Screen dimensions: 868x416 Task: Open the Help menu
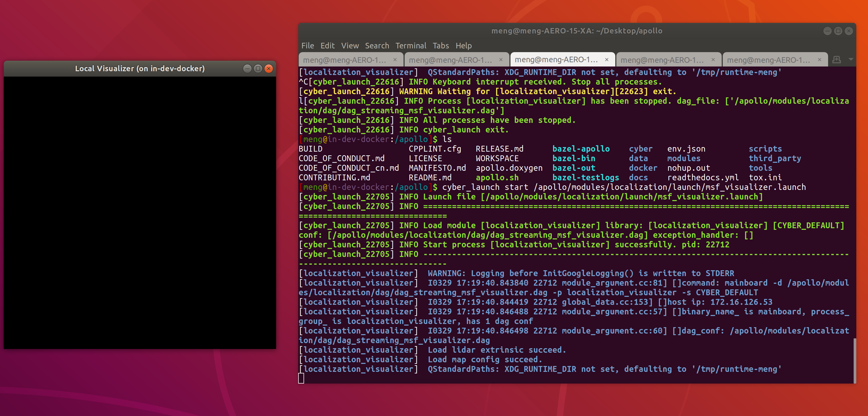click(464, 46)
